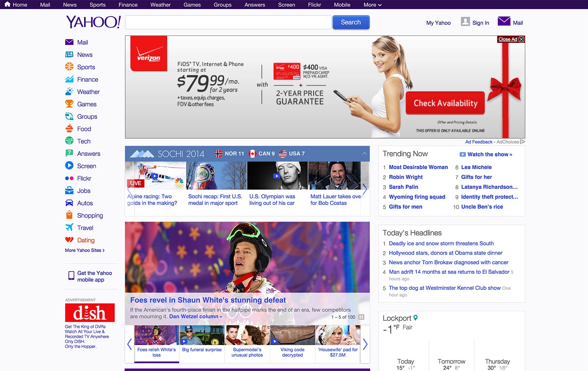Click the Games trophy icon
This screenshot has height=371, width=588.
click(x=69, y=104)
